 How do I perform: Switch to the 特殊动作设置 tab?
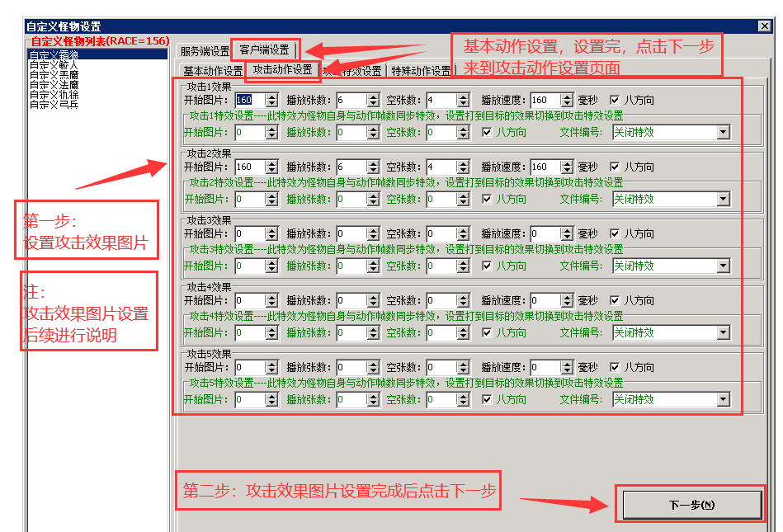click(421, 71)
